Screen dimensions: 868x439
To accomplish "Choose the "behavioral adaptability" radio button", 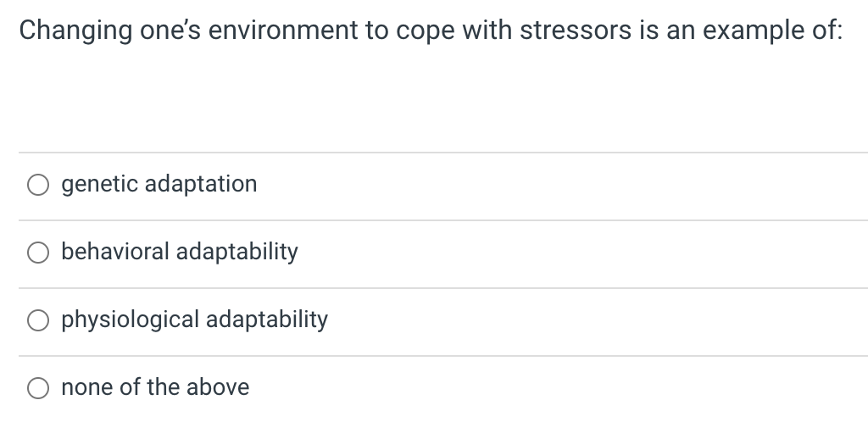I will coord(37,253).
